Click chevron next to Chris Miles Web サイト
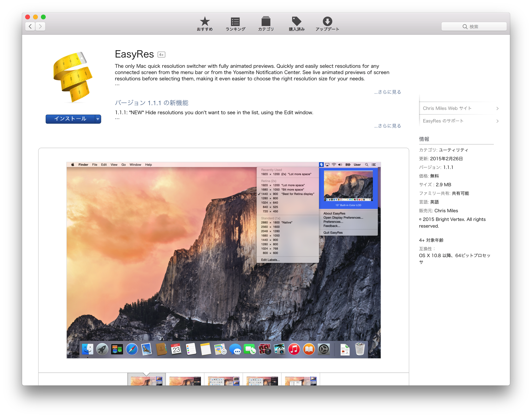 (x=497, y=108)
